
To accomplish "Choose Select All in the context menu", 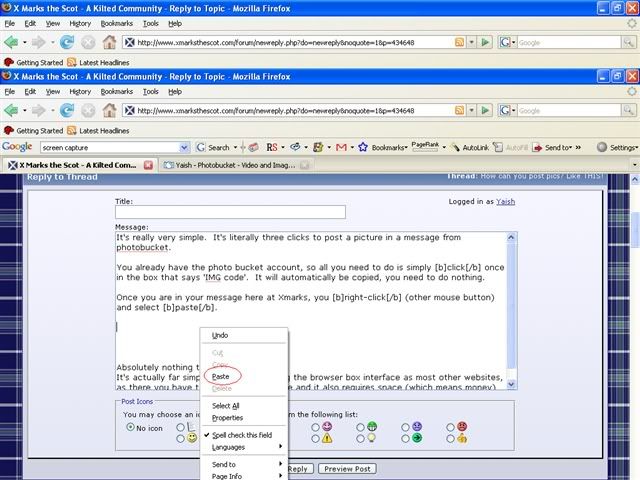I will coord(225,405).
